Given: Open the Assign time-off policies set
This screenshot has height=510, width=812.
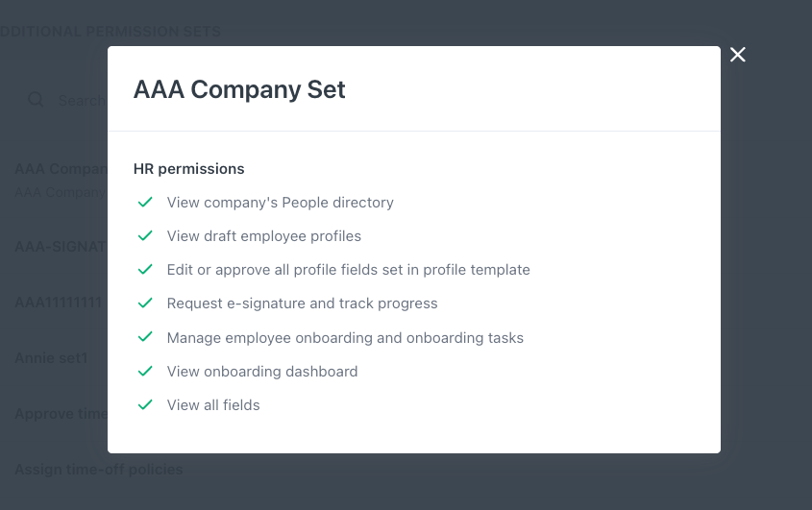Looking at the screenshot, I should [98, 470].
